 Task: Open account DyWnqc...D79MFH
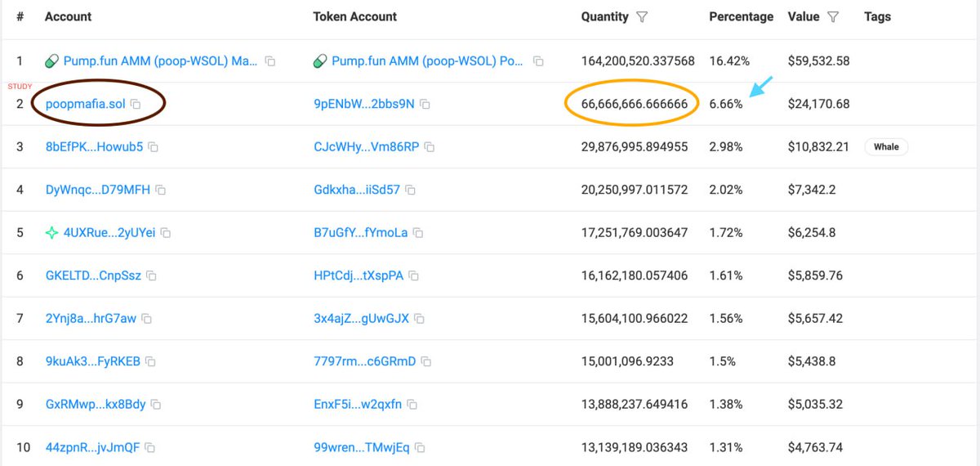point(98,190)
